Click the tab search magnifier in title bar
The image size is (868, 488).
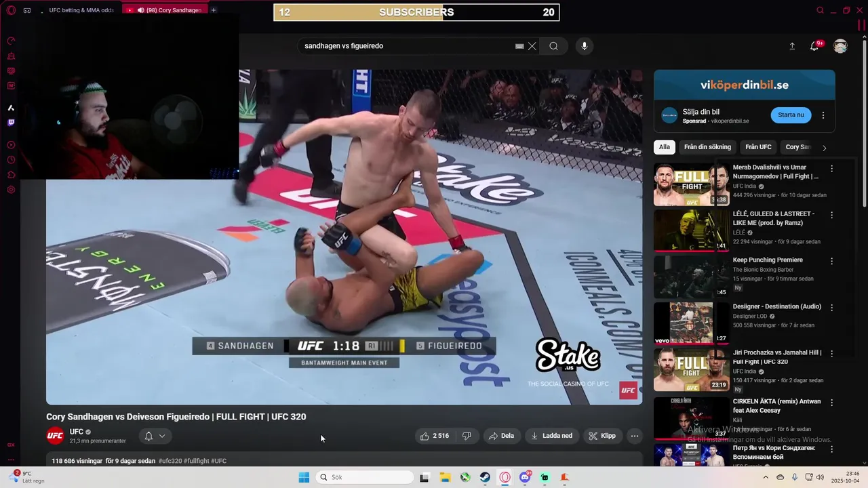[x=820, y=10]
